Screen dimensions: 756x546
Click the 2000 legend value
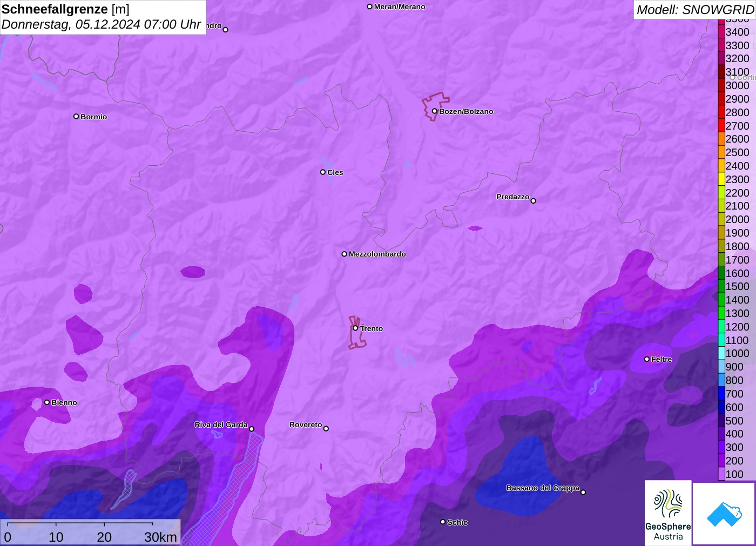coord(738,219)
